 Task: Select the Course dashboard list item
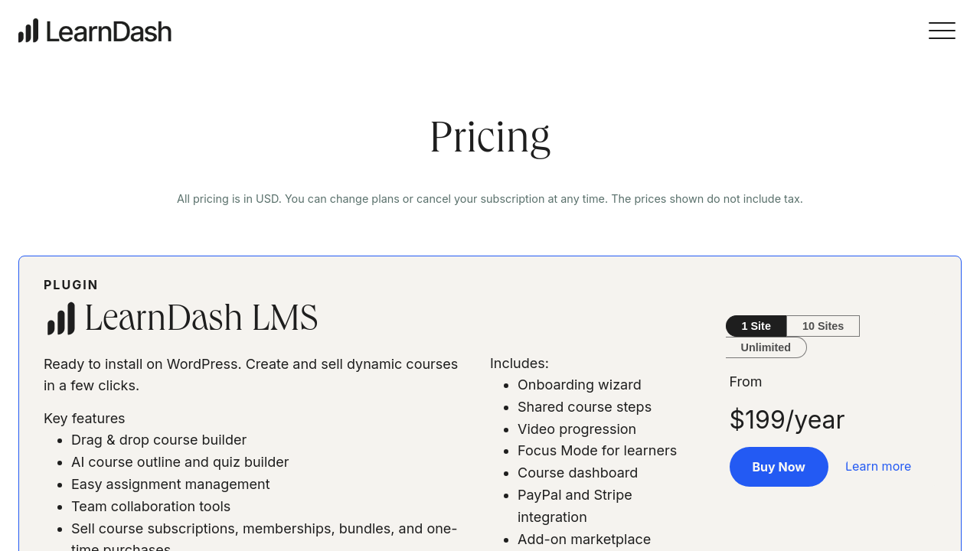pos(577,473)
